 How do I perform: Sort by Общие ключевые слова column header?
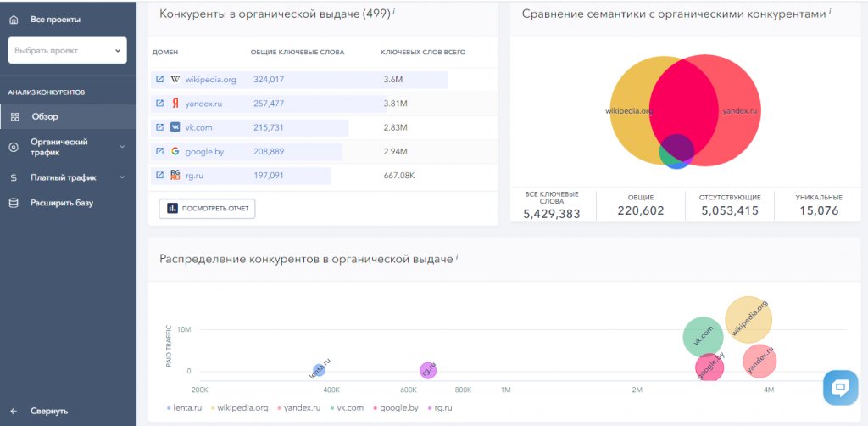coord(298,53)
